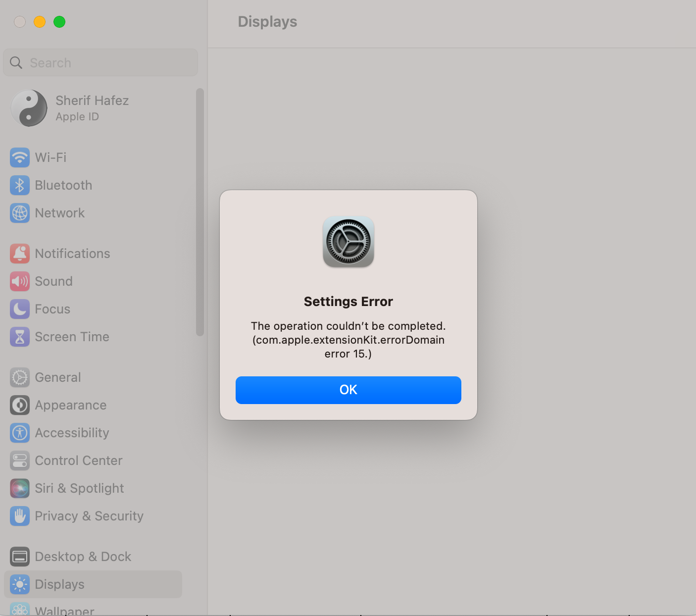696x616 pixels.
Task: Click the Control Center icon
Action: click(20, 461)
